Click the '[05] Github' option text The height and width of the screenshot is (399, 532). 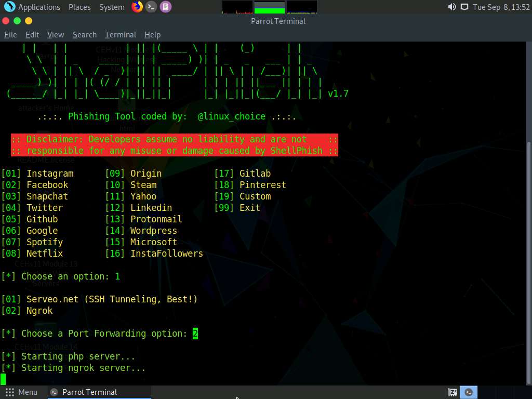(30, 219)
